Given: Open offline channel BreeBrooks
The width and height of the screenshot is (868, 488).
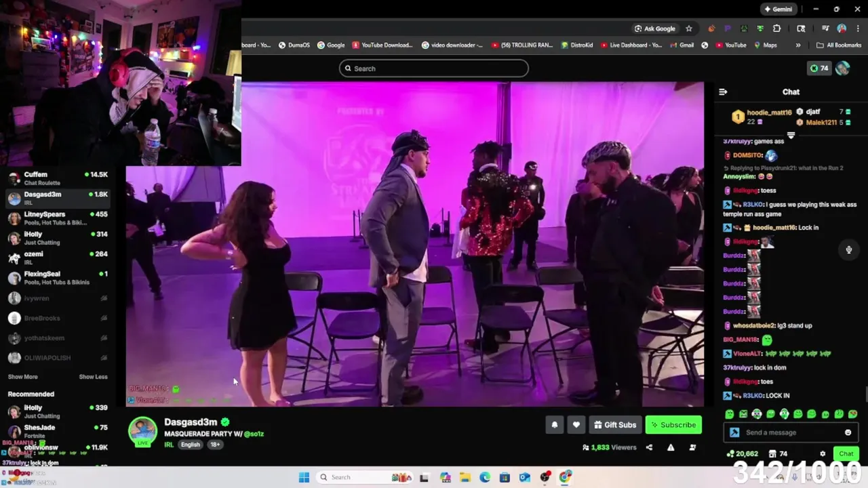Looking at the screenshot, I should click(x=58, y=318).
